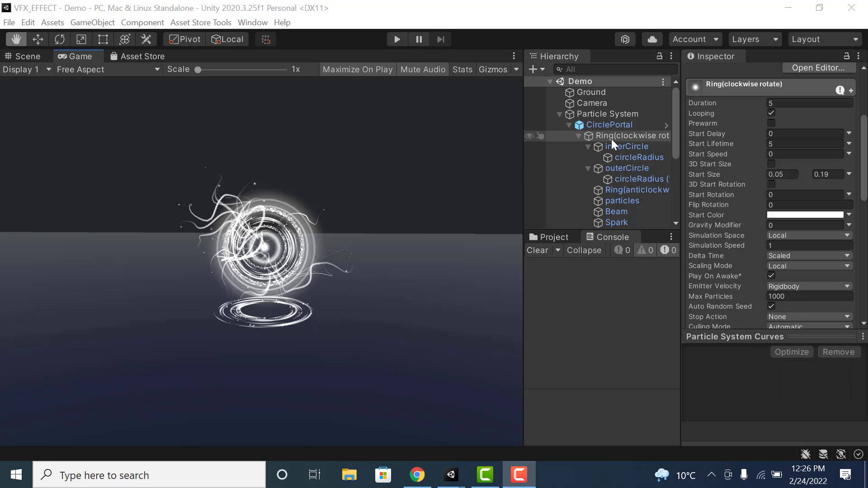This screenshot has width=868, height=488.
Task: Toggle the Stats overlay
Action: click(462, 70)
